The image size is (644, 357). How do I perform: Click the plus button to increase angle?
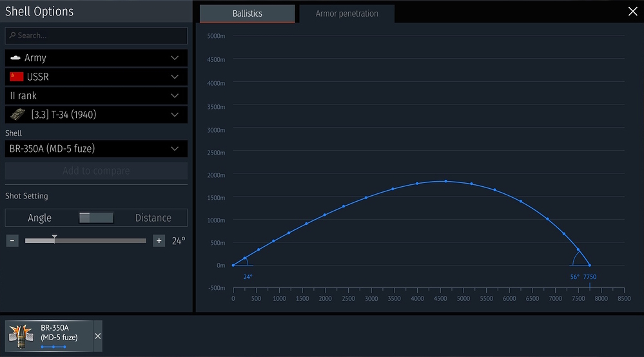[159, 241]
